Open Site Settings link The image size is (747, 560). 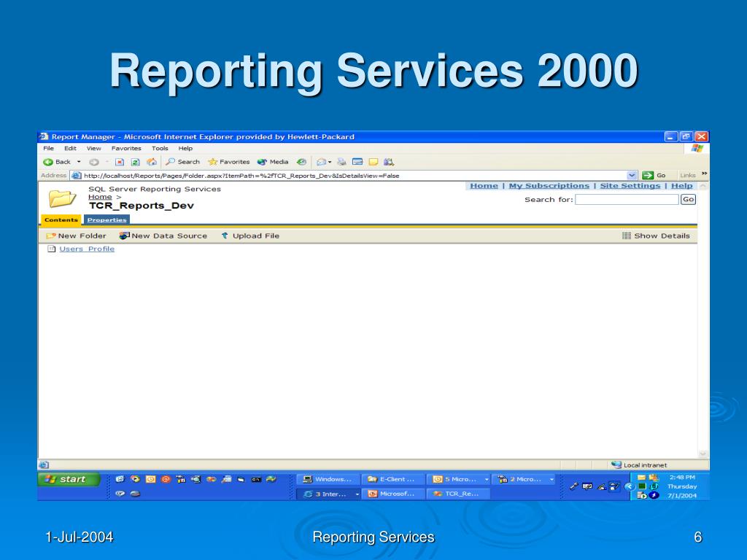pyautogui.click(x=630, y=186)
